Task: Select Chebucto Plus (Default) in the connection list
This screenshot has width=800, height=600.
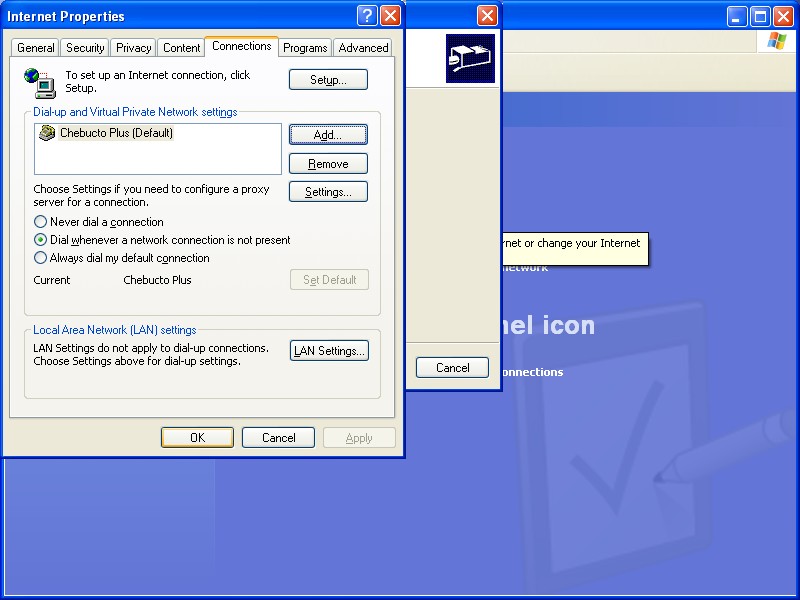Action: click(x=116, y=133)
